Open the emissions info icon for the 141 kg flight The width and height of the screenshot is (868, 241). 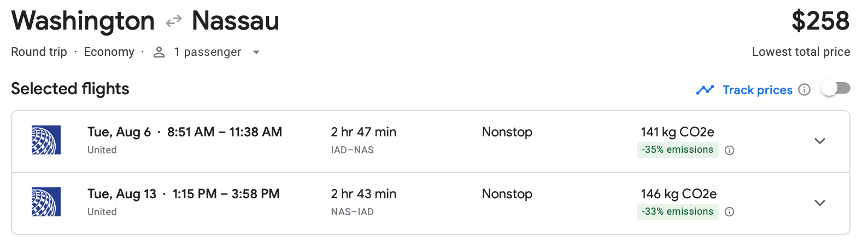pyautogui.click(x=729, y=150)
